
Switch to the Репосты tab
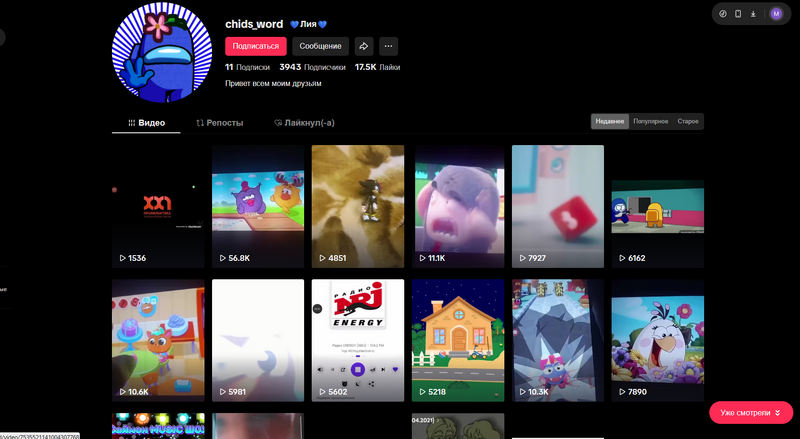pos(219,122)
